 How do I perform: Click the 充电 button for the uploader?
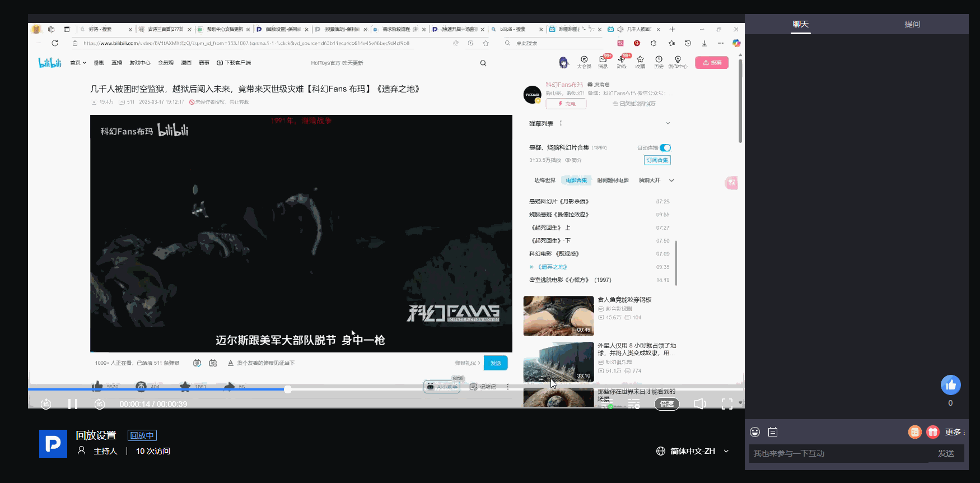[x=566, y=104]
